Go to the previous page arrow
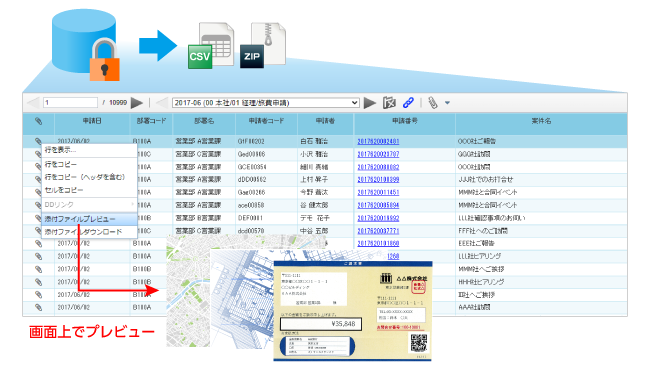 coord(33,103)
